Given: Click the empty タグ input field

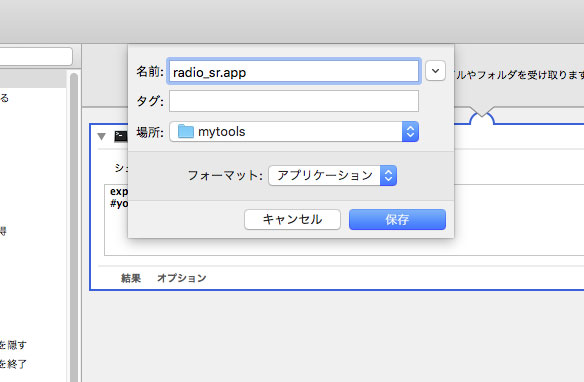Looking at the screenshot, I should (294, 101).
